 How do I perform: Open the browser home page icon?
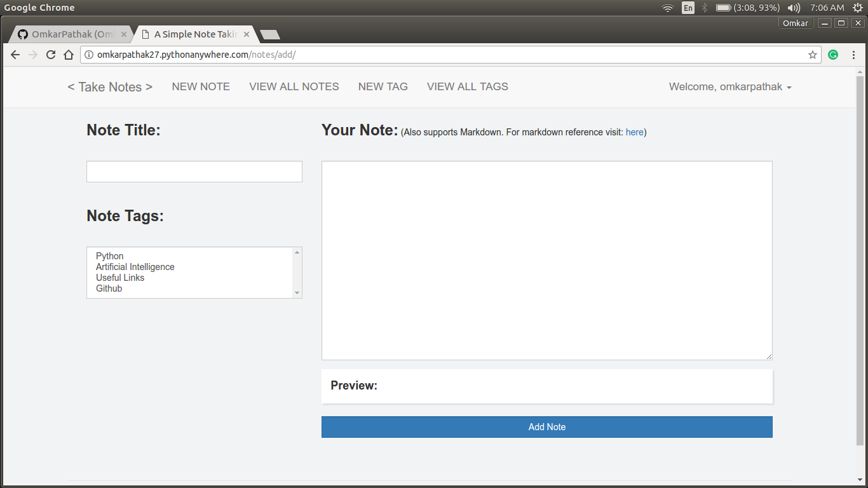(x=69, y=55)
